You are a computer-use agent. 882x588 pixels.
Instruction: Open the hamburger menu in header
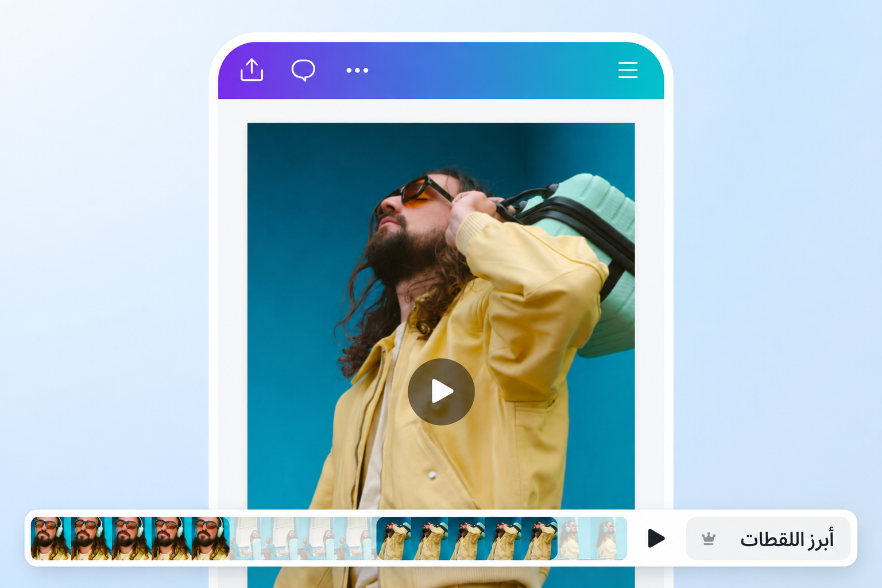(x=628, y=70)
